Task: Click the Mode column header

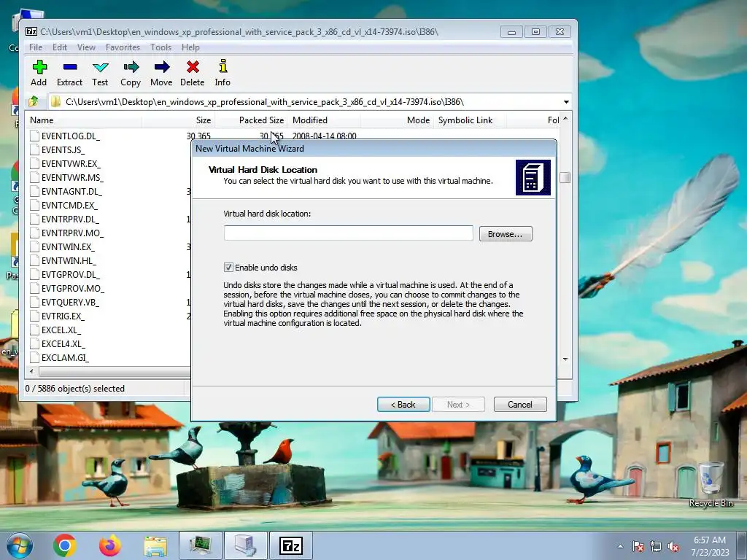Action: click(397, 120)
